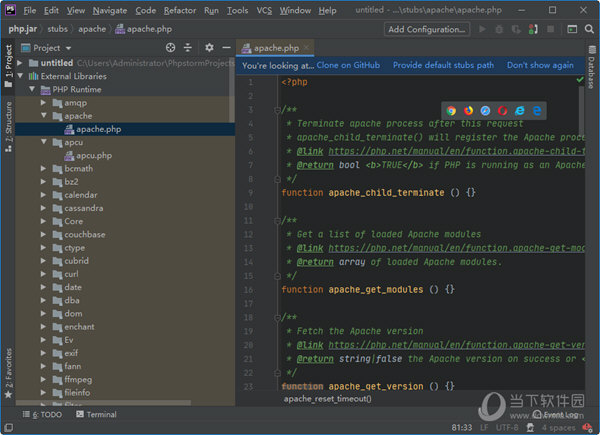Open file in Firefox browser icon
Screen dimensions: 600x435
coord(468,111)
